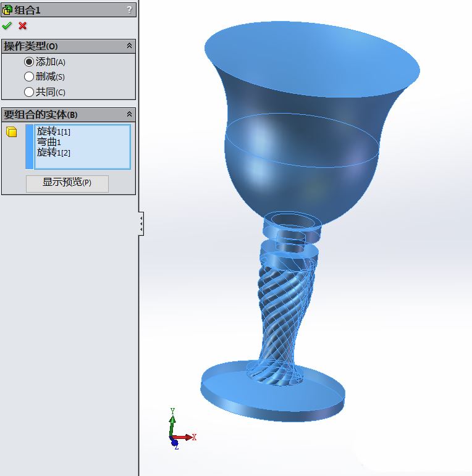Click the 组合1 combine feature icon

point(7,9)
